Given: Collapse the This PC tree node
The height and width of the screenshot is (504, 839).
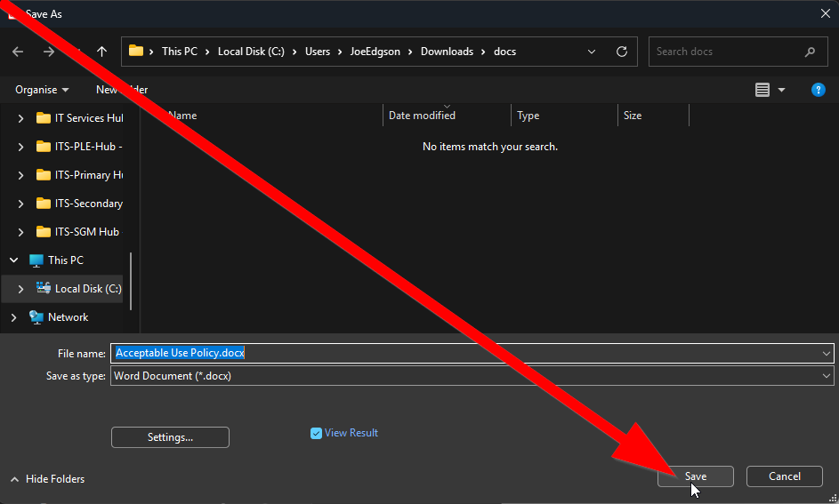Looking at the screenshot, I should pyautogui.click(x=13, y=260).
